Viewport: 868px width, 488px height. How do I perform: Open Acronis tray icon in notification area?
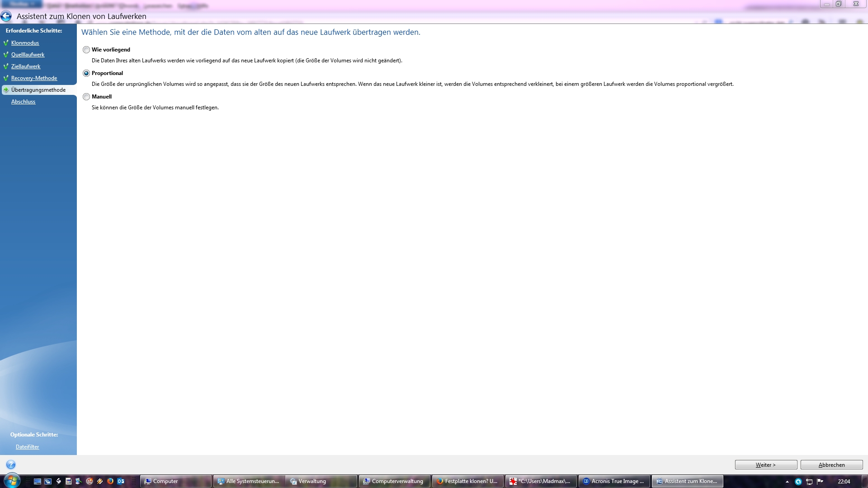(x=798, y=482)
